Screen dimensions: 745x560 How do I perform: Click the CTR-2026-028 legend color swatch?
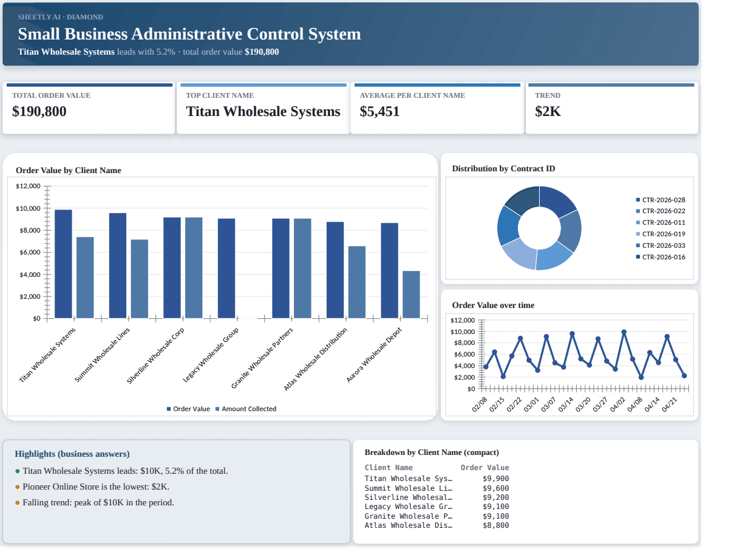click(638, 200)
